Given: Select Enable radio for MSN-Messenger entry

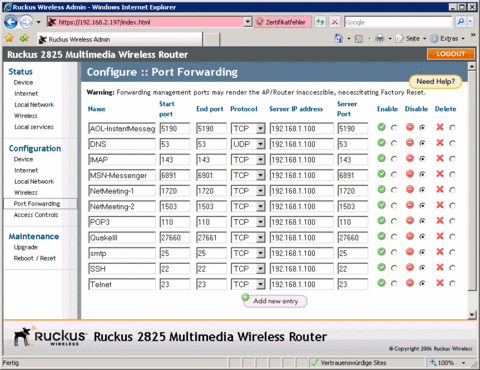Looking at the screenshot, I should point(394,174).
